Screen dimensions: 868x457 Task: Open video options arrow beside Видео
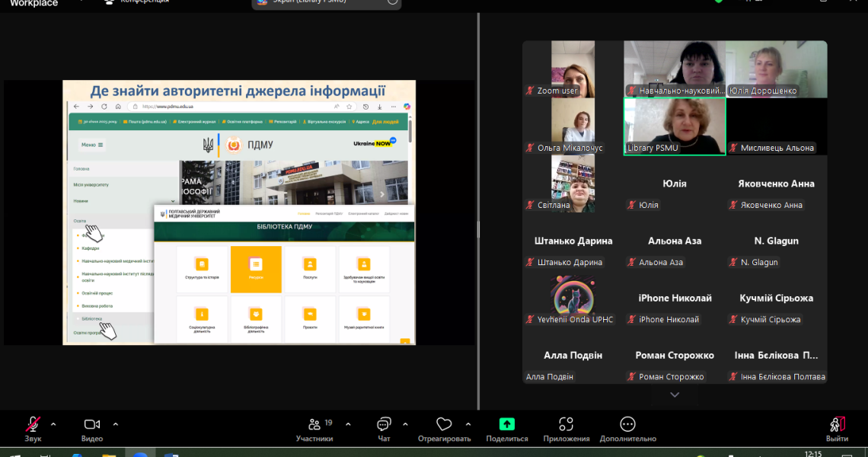click(116, 424)
